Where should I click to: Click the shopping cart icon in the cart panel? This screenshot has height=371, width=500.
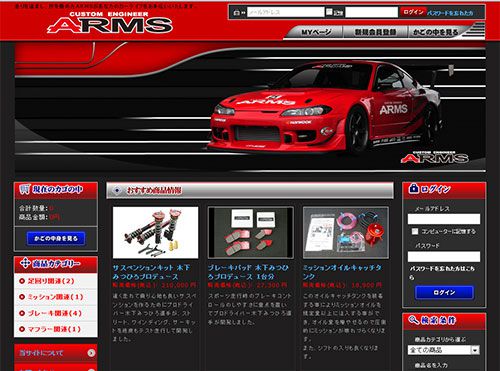tap(25, 189)
